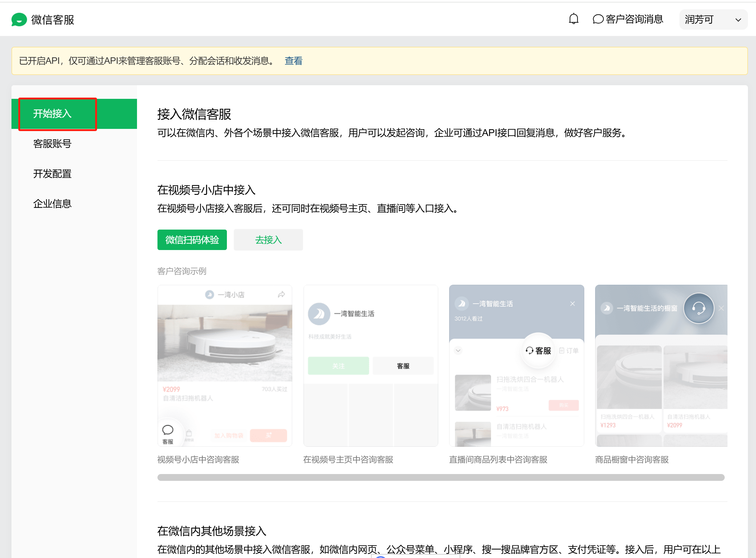Click the 一湾智能生活 avatar in 主页 example

click(x=319, y=314)
